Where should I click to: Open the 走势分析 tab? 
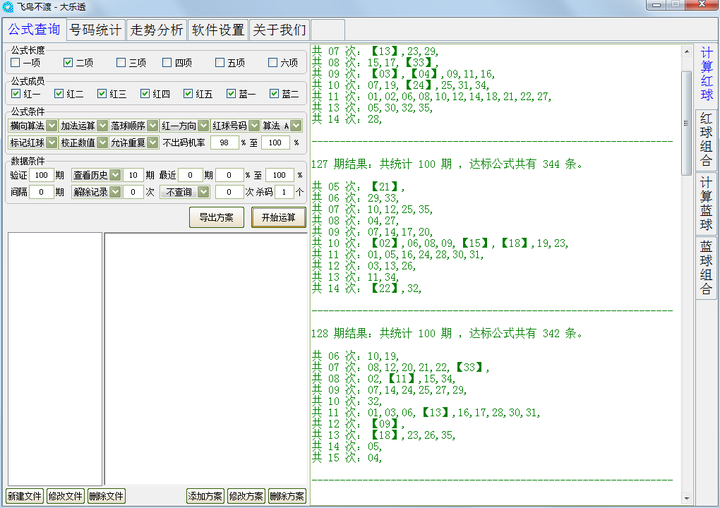pos(157,30)
